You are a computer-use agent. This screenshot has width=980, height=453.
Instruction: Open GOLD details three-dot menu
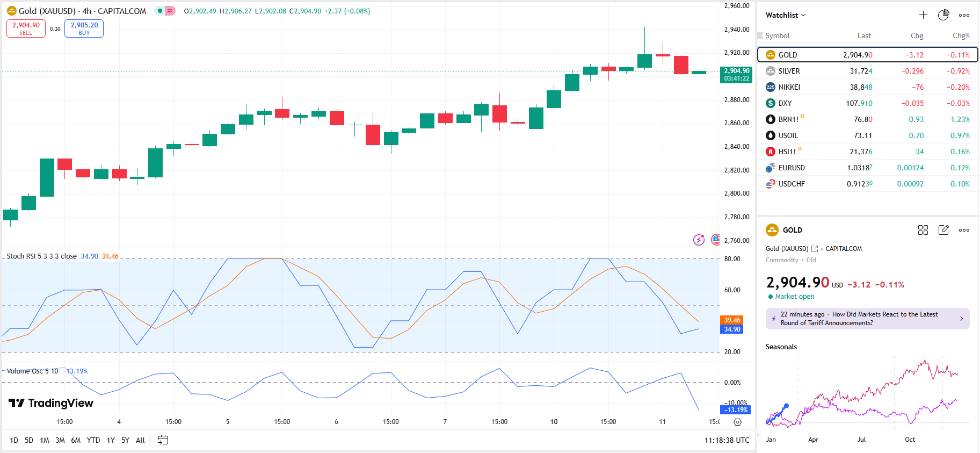click(964, 230)
